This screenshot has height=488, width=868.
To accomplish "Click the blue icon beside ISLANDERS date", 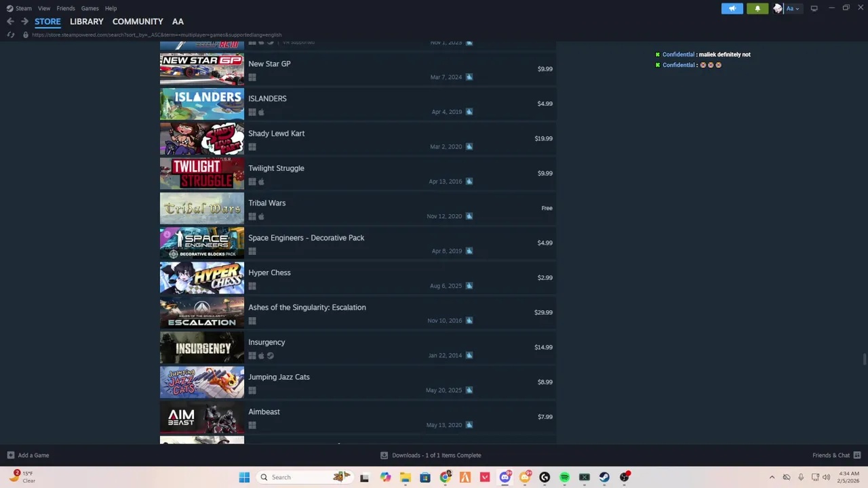I will click(x=469, y=112).
